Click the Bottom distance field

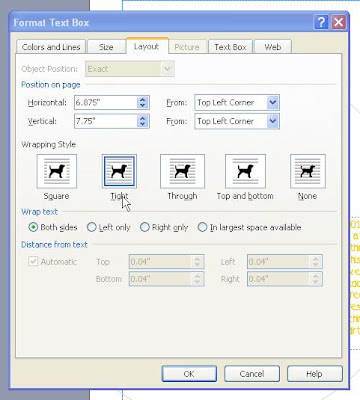tap(160, 279)
